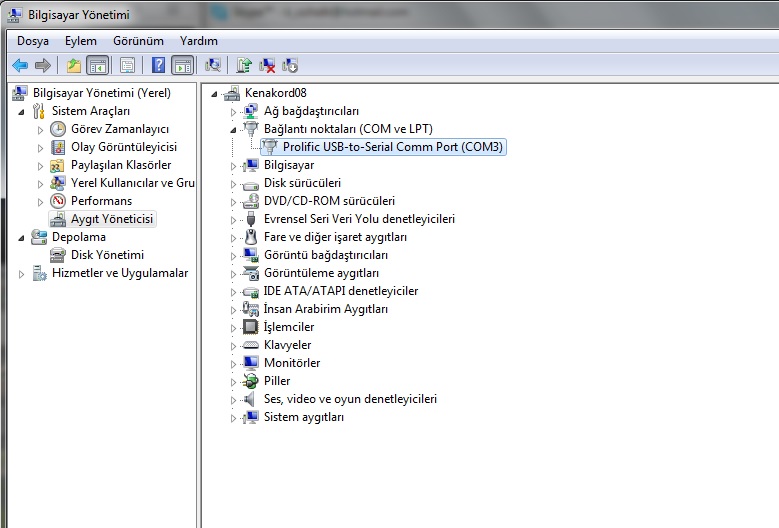This screenshot has width=779, height=528.
Task: Click the Back arrow toolbar icon
Action: 20,65
